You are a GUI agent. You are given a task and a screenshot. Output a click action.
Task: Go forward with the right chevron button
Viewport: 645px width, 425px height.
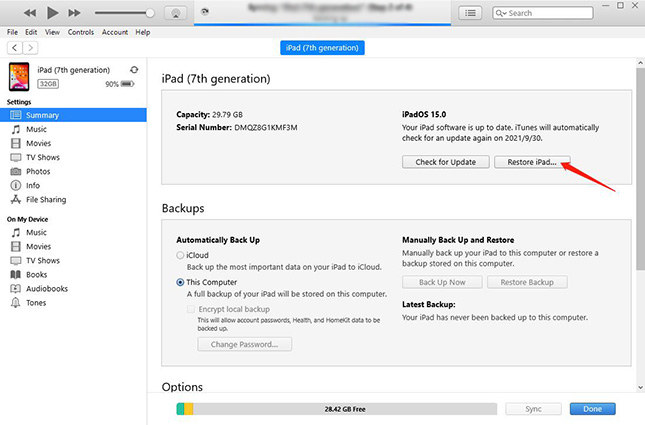[x=30, y=48]
